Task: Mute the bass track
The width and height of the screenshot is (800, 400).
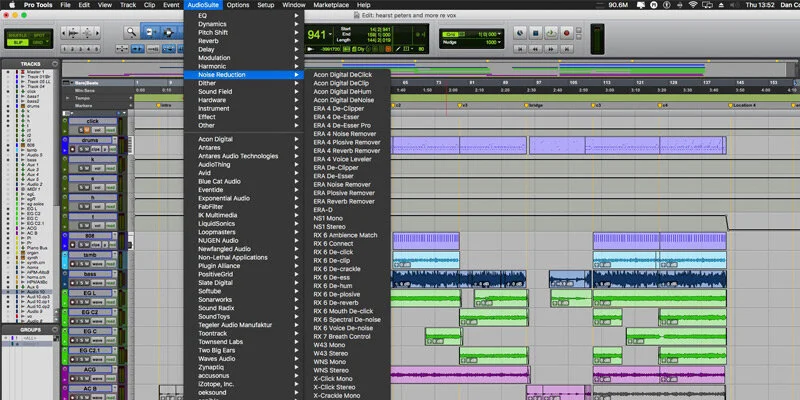Action: (87, 283)
